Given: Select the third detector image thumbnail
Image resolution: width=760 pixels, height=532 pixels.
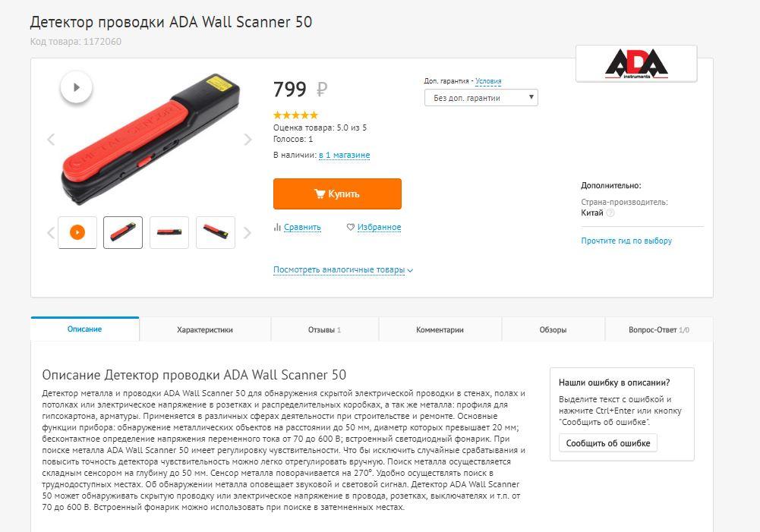Looking at the screenshot, I should point(215,232).
